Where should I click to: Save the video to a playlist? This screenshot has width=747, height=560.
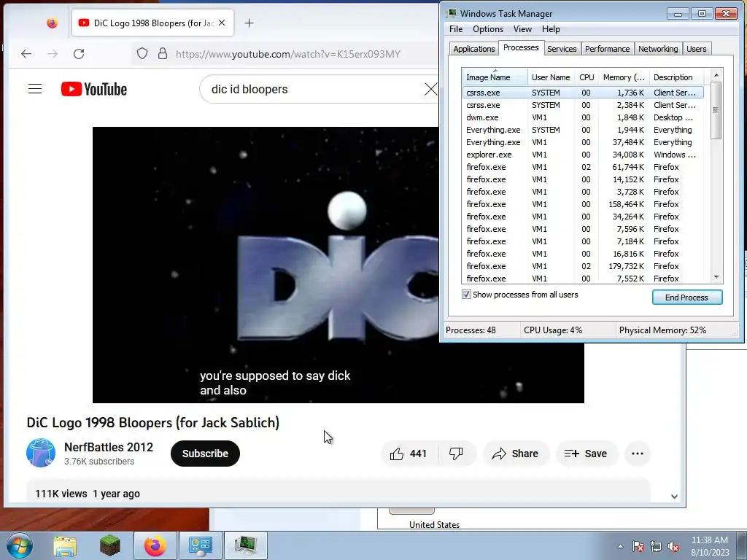click(586, 454)
